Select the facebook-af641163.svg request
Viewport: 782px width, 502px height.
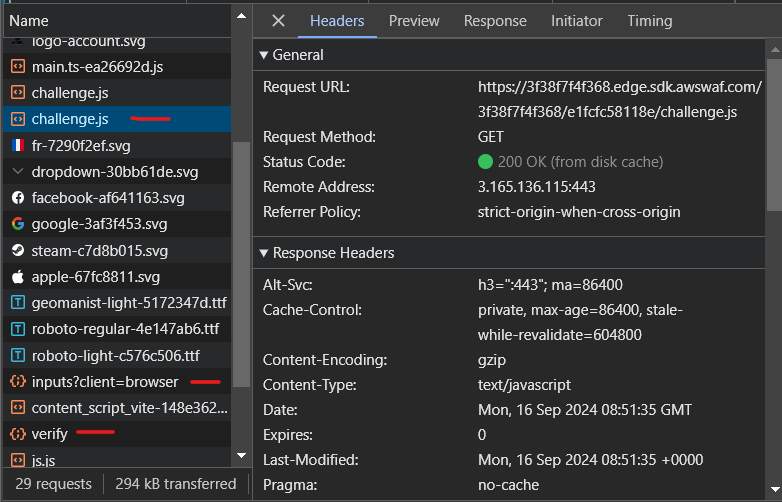click(x=117, y=198)
